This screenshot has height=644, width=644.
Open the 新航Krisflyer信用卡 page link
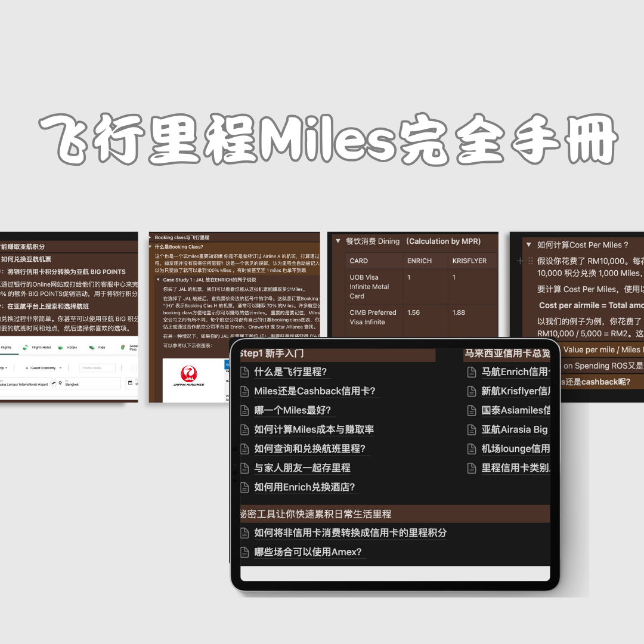(x=515, y=391)
